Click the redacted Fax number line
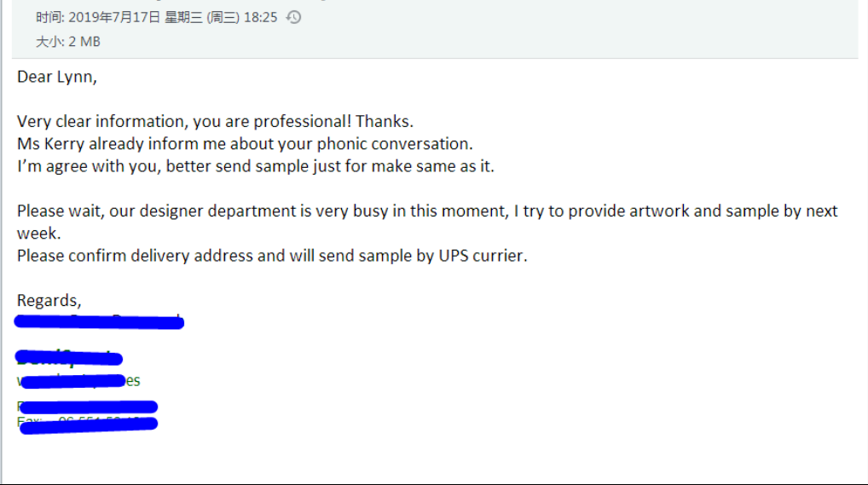868x485 pixels. click(x=88, y=424)
